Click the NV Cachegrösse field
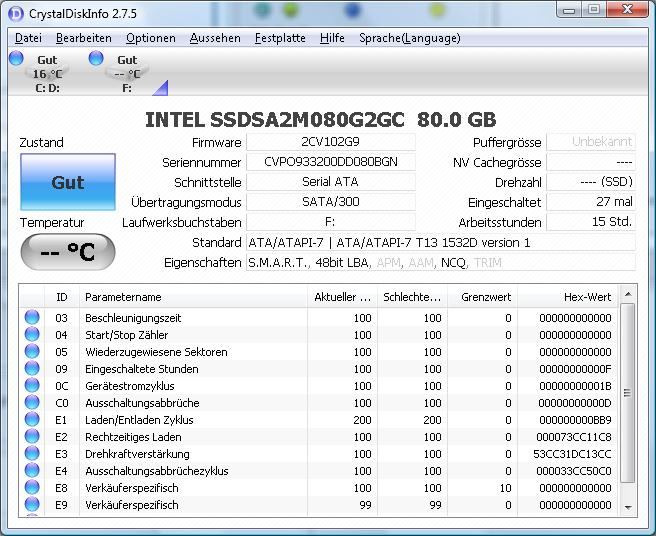 [x=591, y=162]
